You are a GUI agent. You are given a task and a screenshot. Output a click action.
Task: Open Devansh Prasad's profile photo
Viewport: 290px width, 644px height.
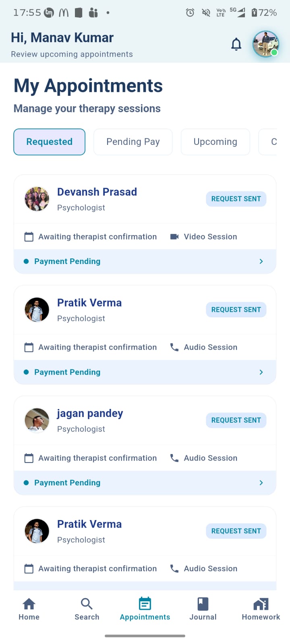(37, 199)
